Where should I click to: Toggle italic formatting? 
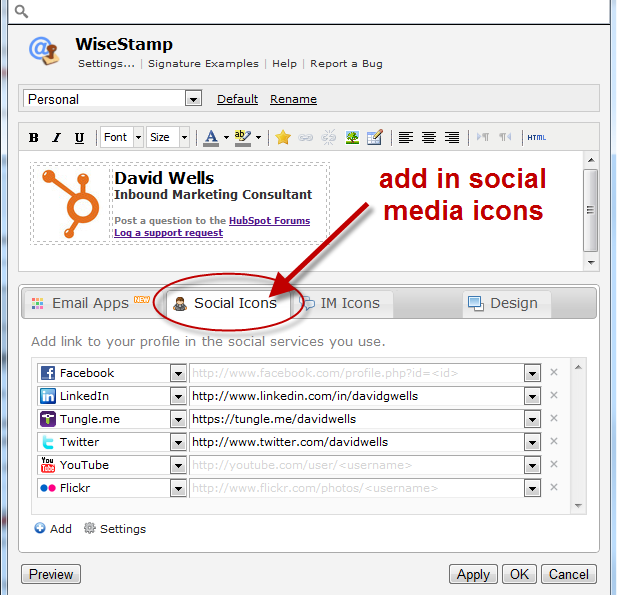[57, 137]
